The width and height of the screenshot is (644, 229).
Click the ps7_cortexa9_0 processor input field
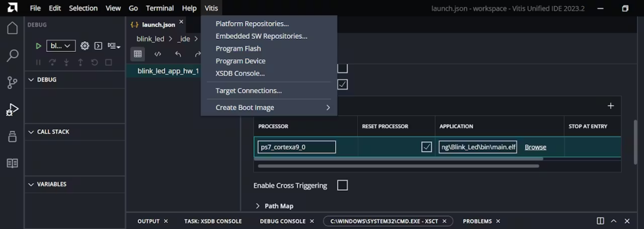tap(296, 147)
